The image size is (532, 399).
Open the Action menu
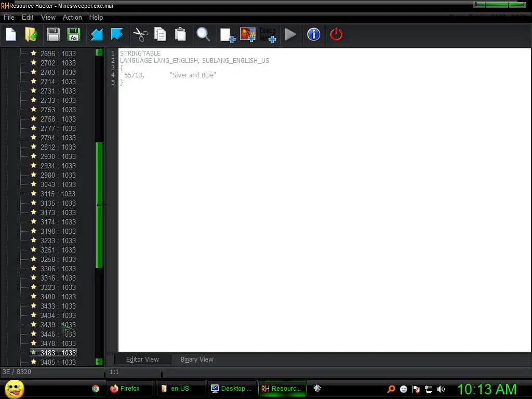(x=72, y=17)
